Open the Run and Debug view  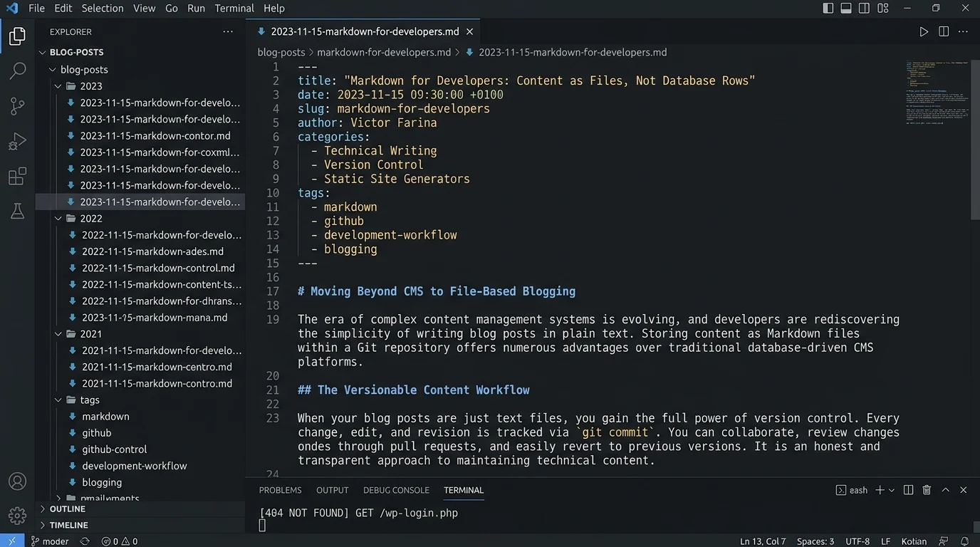(17, 141)
